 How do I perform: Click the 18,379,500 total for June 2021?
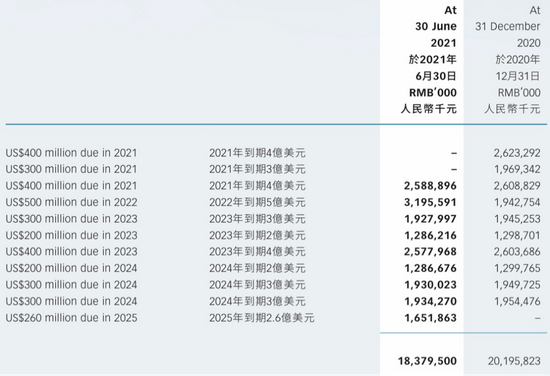[x=427, y=361]
